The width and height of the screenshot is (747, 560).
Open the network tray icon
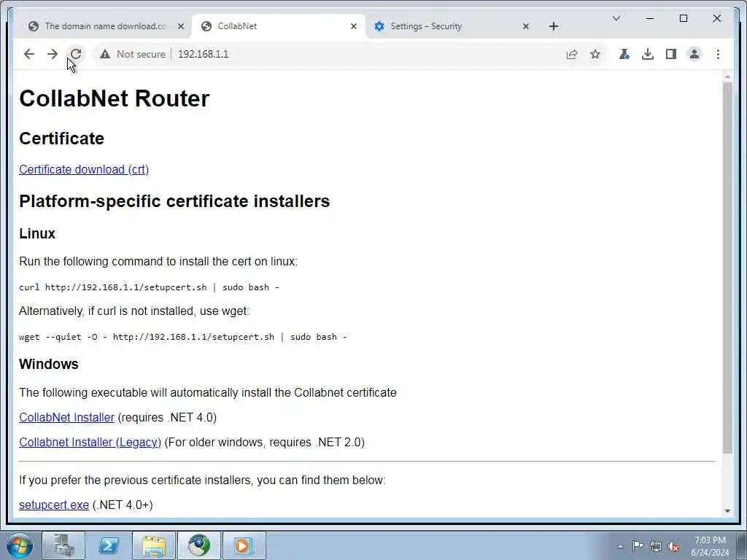pos(656,547)
